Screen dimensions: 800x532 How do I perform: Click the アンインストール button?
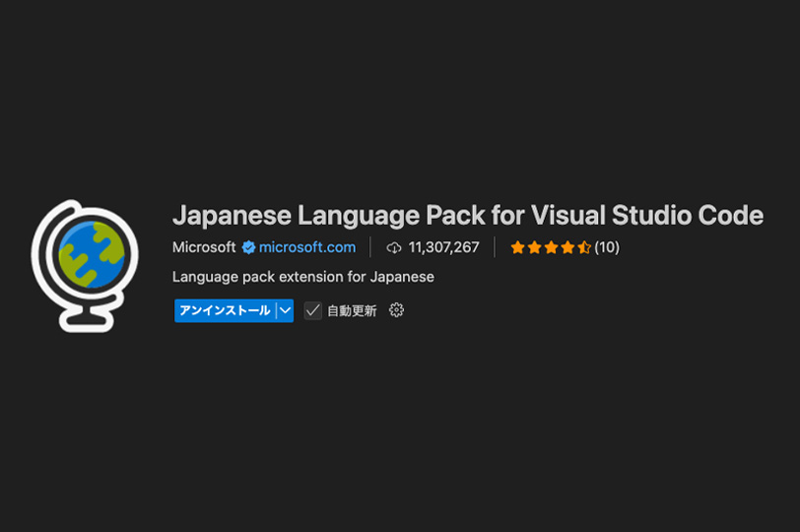point(225,310)
